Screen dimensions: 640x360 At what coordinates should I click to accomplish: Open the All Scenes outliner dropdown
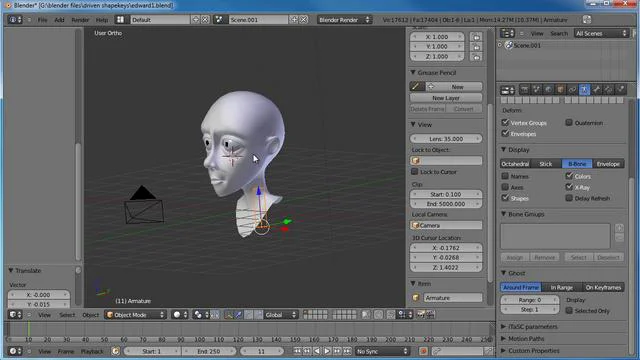point(601,33)
